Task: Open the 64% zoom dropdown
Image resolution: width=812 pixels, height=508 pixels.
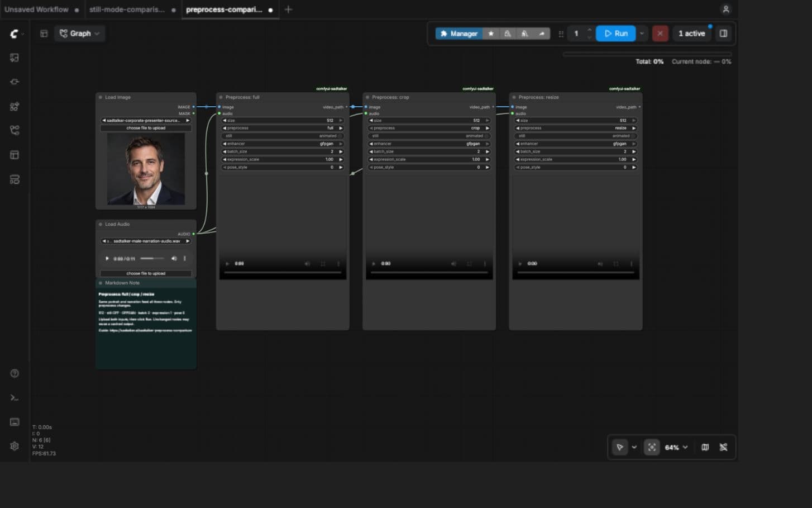Action: (x=676, y=447)
